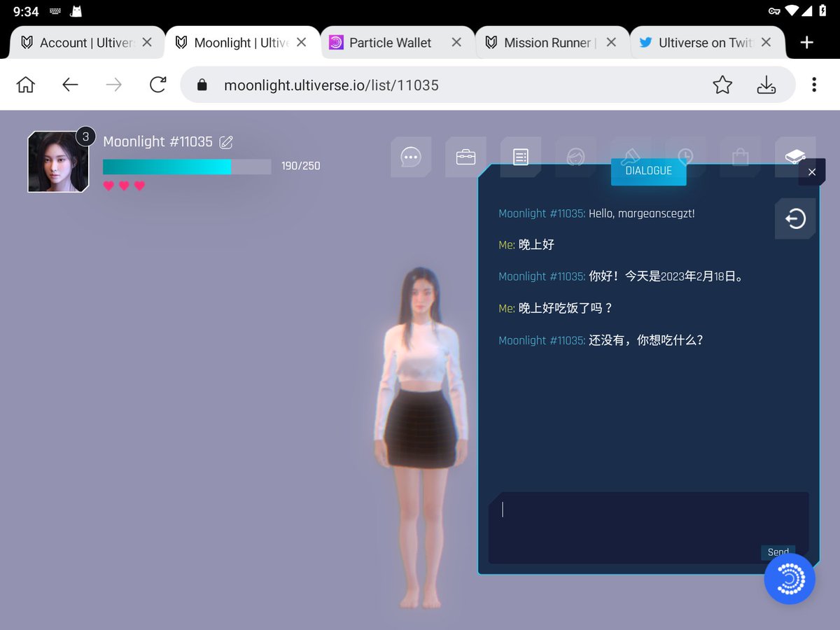
Task: Click the 3D Moonlight character model
Action: (x=420, y=437)
